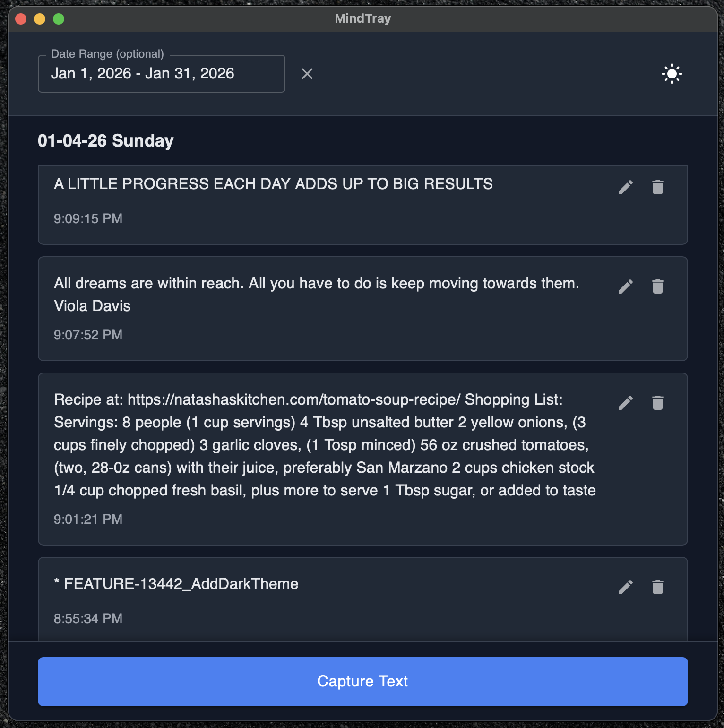Delete the tomato soup recipe note
Screen dimensions: 724x728
click(x=657, y=403)
